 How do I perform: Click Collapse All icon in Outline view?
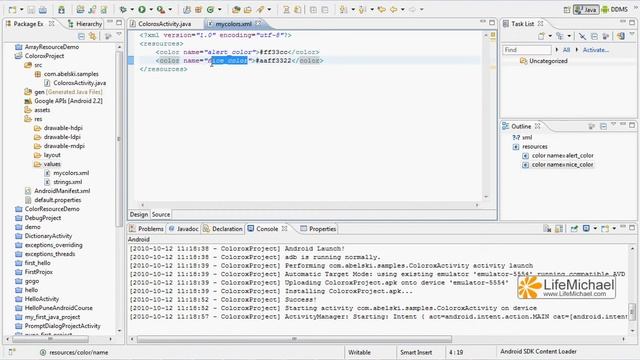coord(603,127)
